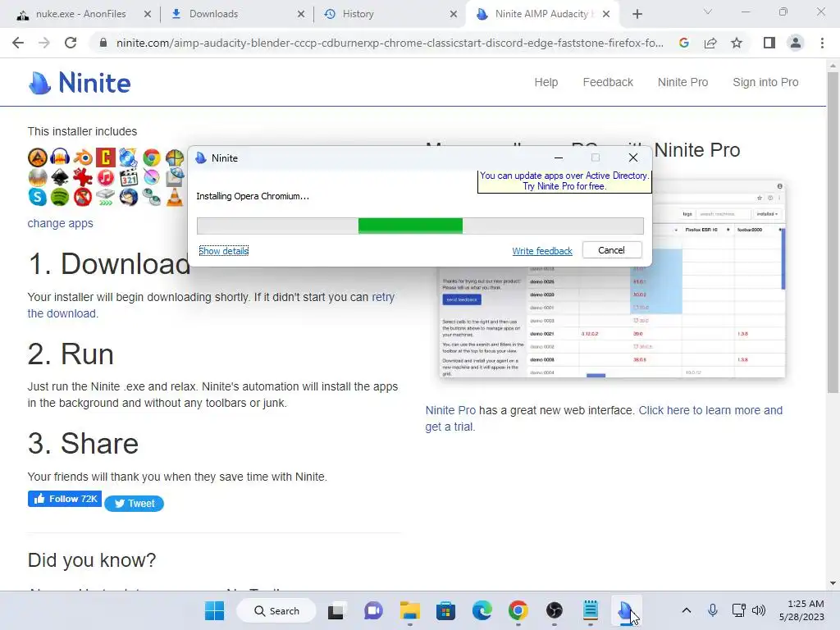
Task: Click the SUPERAntiSpyware icon
Action: click(83, 197)
